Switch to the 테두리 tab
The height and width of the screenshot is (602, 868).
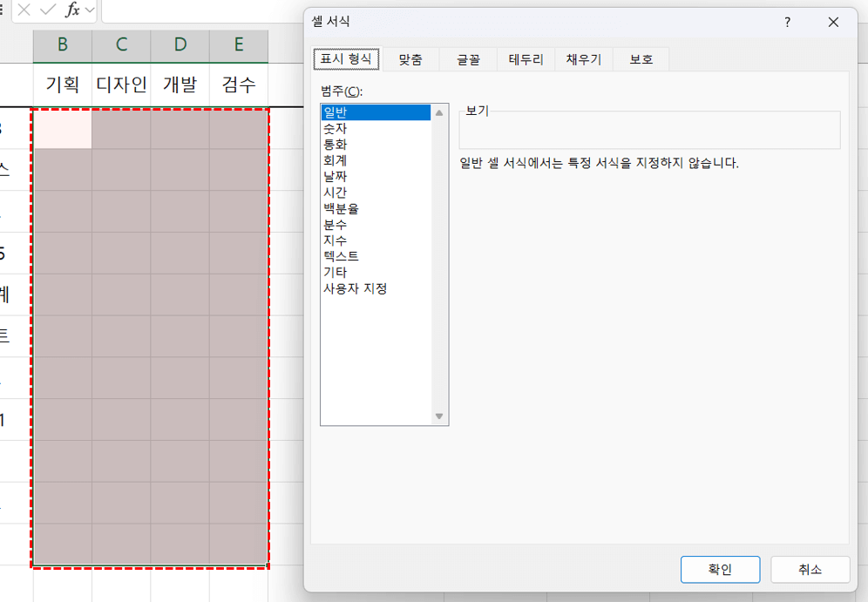[x=525, y=58]
